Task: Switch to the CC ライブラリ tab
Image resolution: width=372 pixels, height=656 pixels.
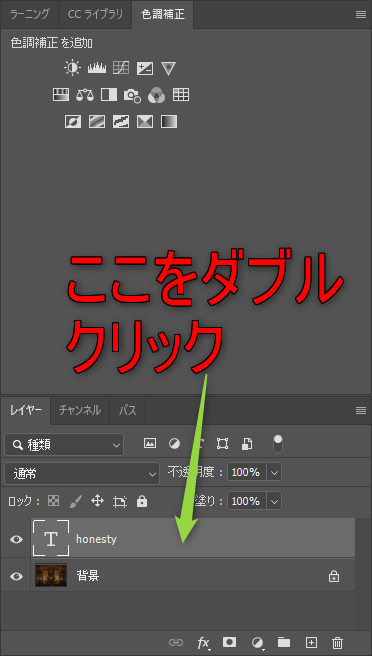Action: coord(95,14)
